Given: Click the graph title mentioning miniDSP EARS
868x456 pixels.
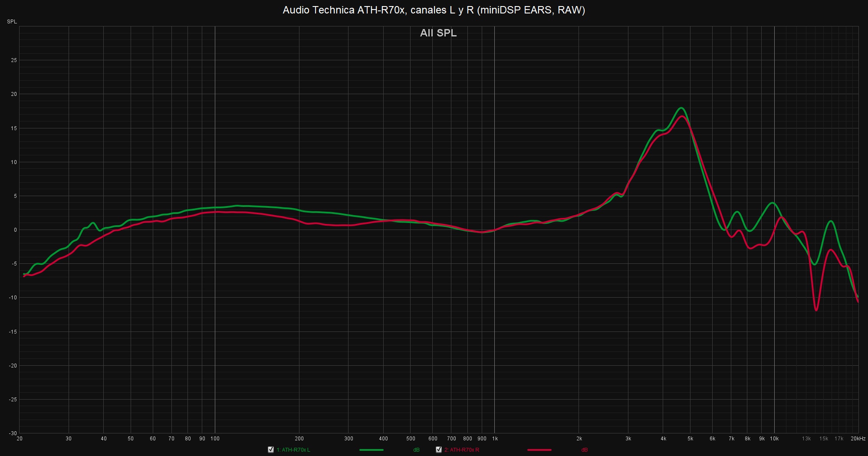Looking at the screenshot, I should 434,10.
